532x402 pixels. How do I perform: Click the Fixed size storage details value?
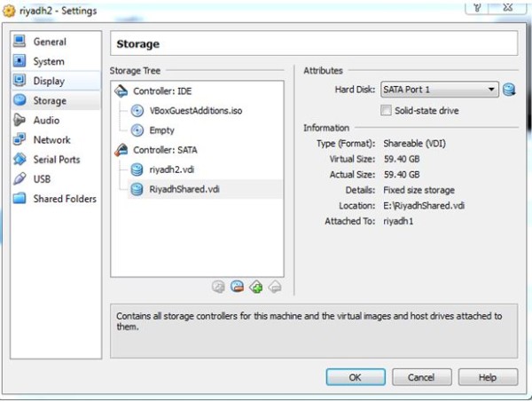tap(419, 190)
